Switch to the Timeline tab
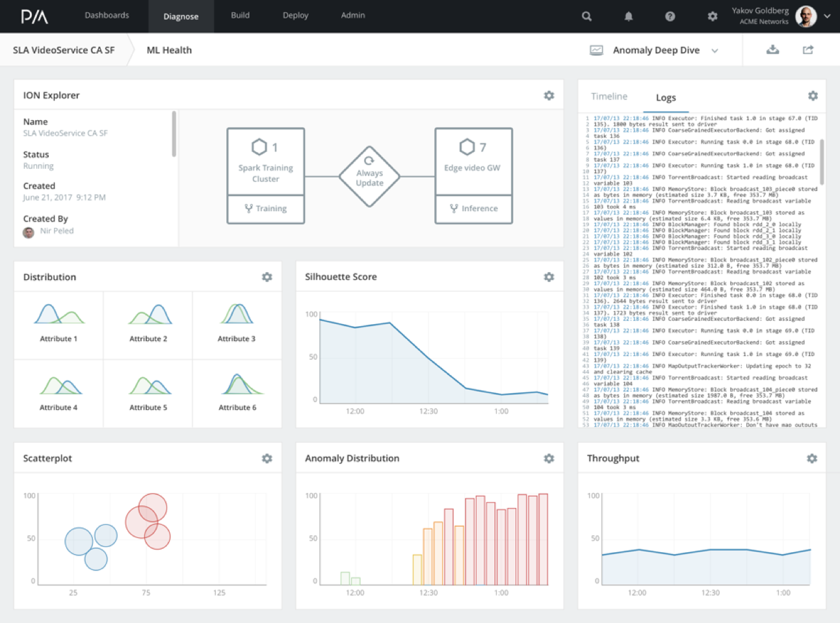 click(x=609, y=96)
